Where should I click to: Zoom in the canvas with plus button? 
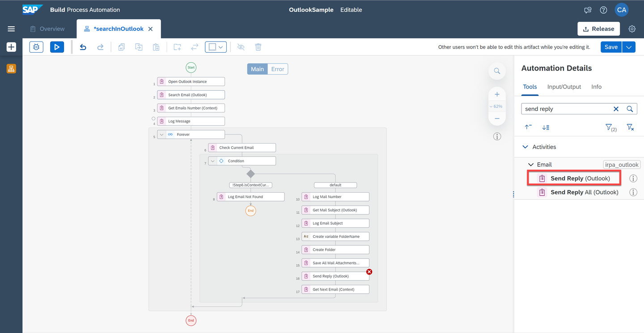(497, 94)
